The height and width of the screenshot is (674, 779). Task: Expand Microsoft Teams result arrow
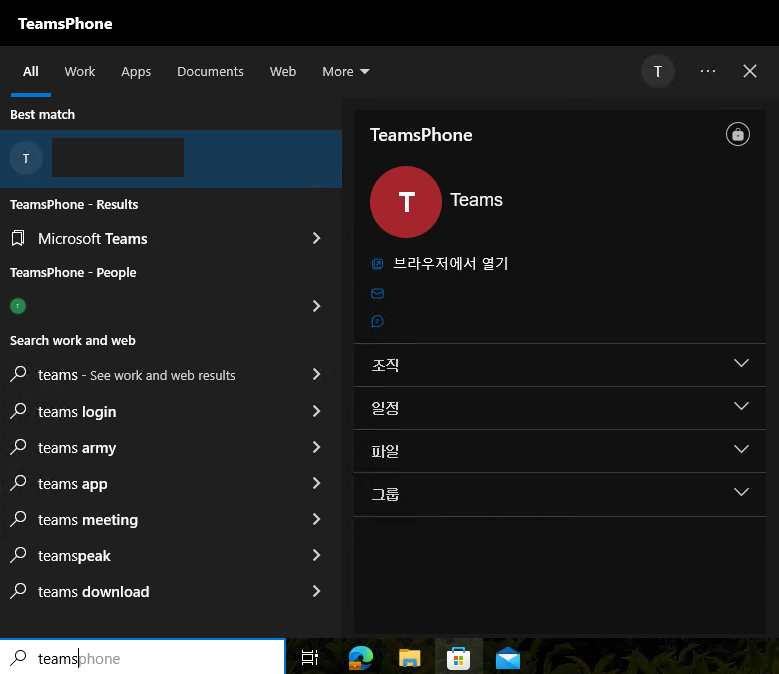(316, 238)
